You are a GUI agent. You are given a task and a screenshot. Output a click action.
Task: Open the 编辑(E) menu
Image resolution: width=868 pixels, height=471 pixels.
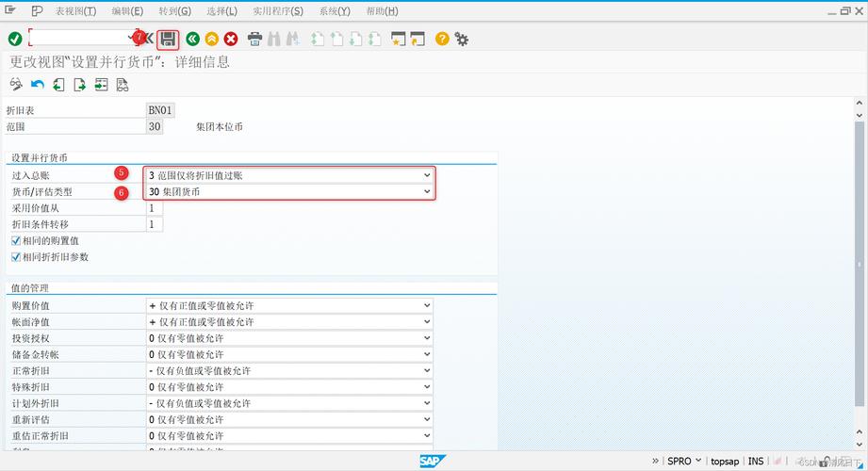click(127, 11)
